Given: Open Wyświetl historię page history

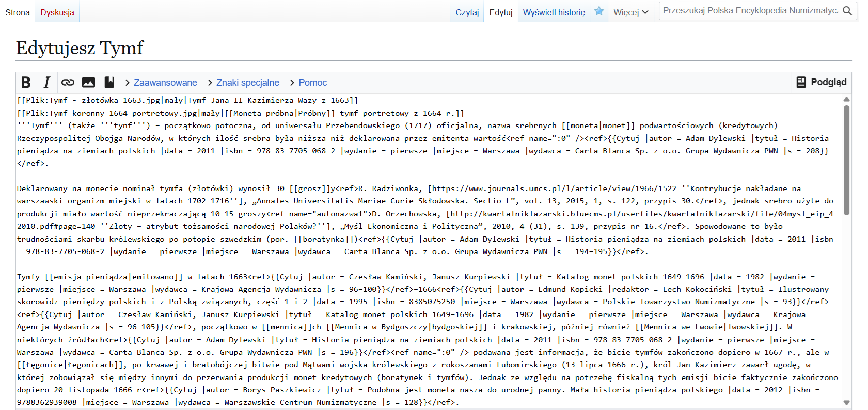Looking at the screenshot, I should (554, 12).
